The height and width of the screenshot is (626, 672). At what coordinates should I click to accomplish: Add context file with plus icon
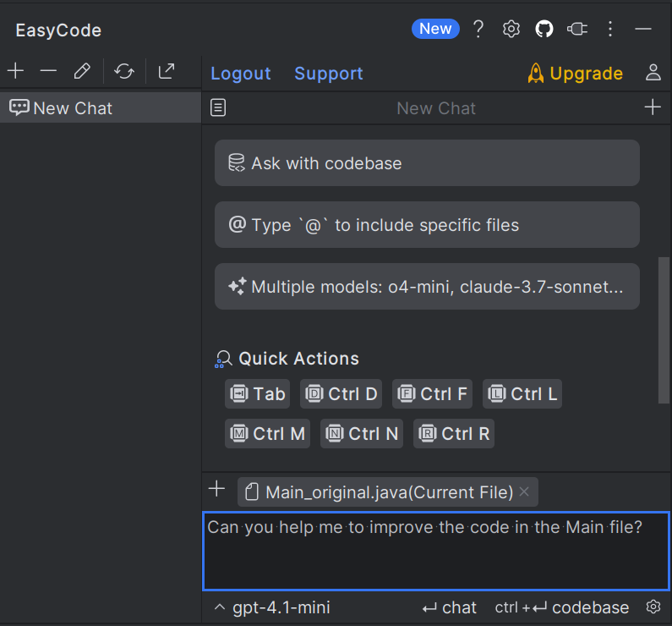pos(217,489)
